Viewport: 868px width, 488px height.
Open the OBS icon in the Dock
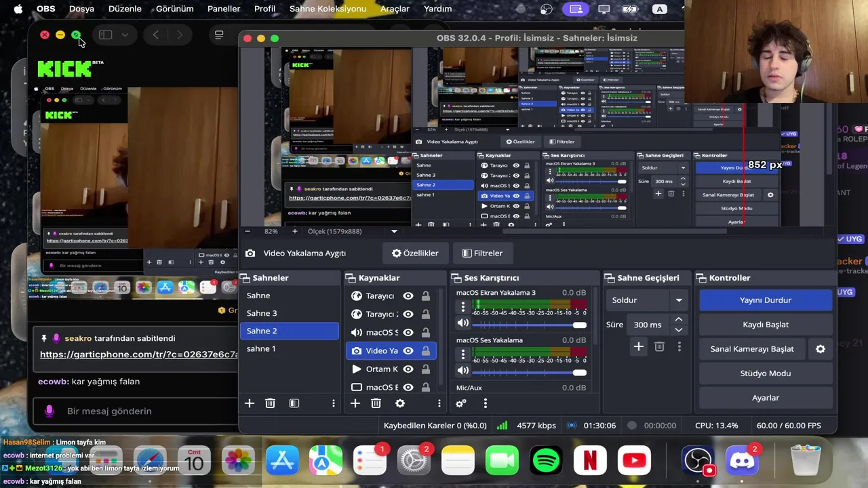tap(698, 461)
